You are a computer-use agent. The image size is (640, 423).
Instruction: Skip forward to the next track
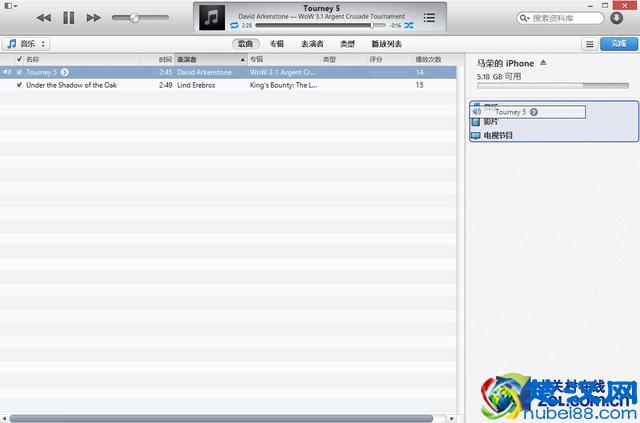93,18
